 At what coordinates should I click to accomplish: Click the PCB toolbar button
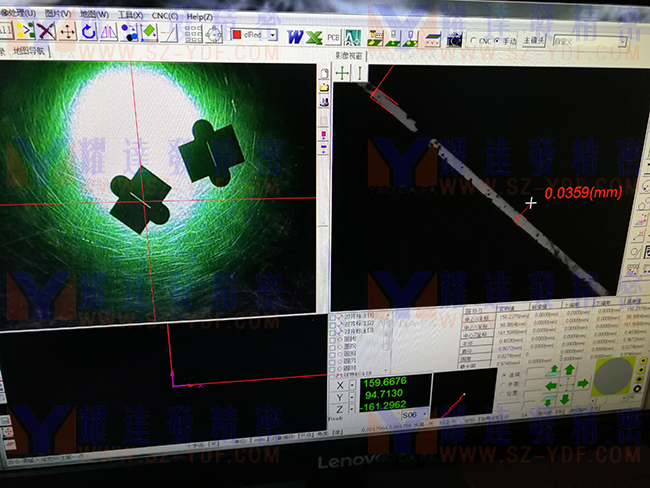click(333, 38)
